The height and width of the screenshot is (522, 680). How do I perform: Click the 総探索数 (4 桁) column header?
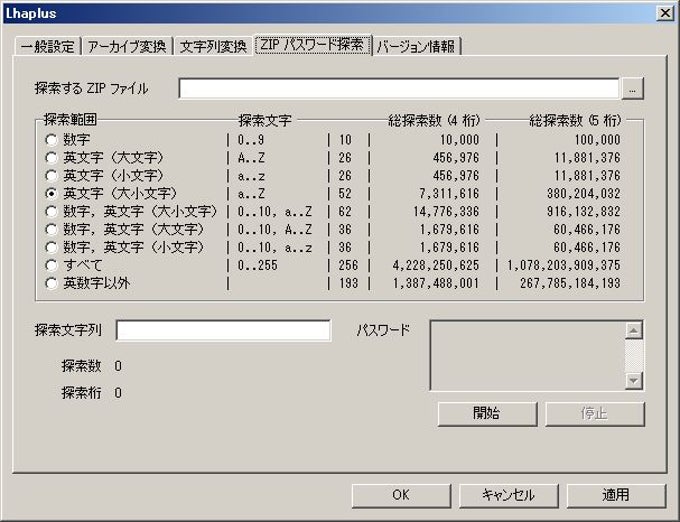pos(434,120)
